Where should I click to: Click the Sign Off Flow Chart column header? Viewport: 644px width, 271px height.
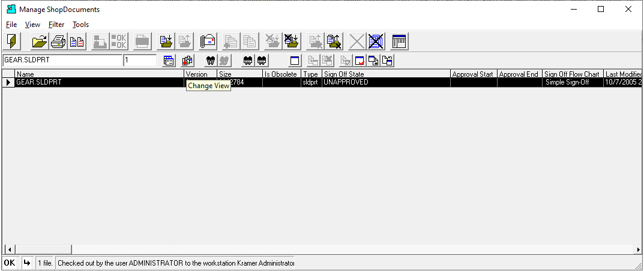pyautogui.click(x=573, y=74)
